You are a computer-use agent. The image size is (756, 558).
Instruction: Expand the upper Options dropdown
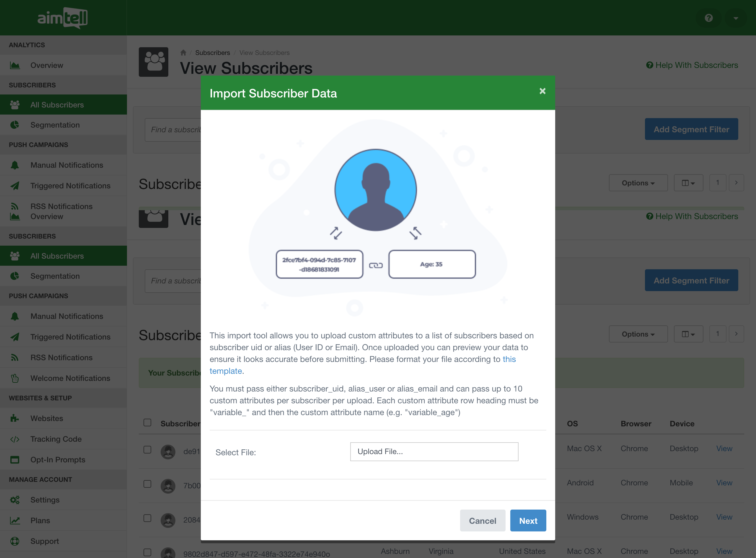tap(638, 183)
